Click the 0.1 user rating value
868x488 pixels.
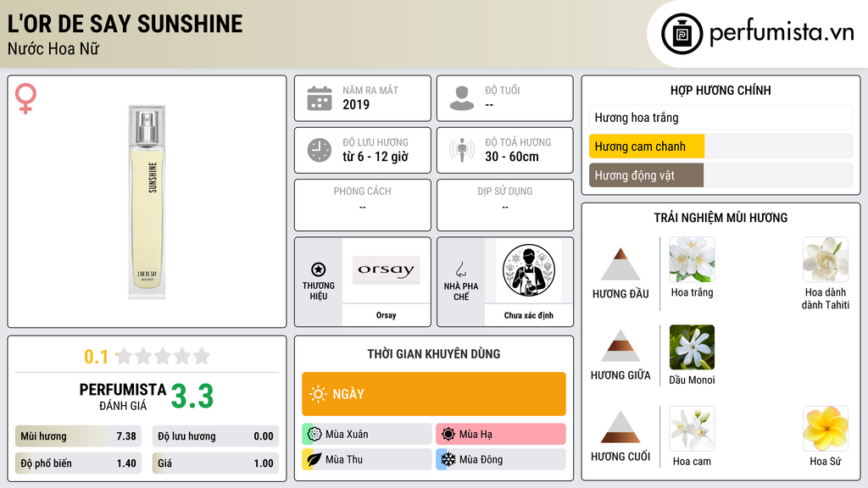point(97,357)
